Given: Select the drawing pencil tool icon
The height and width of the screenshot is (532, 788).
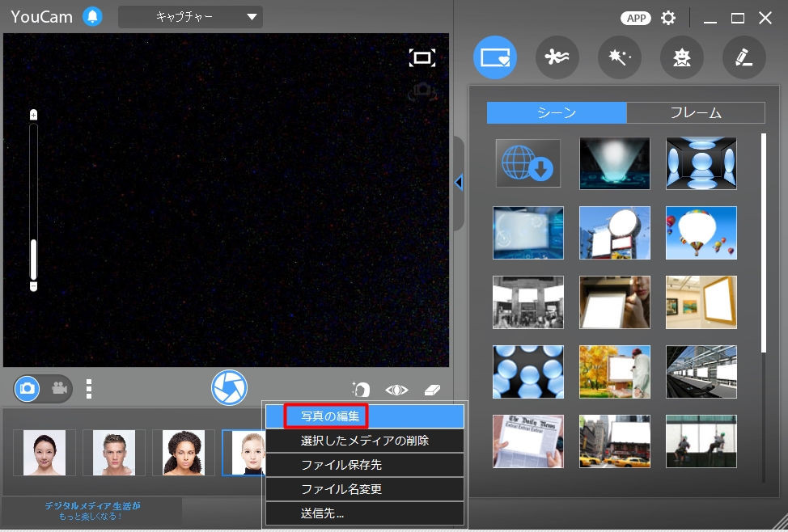Looking at the screenshot, I should (x=744, y=57).
